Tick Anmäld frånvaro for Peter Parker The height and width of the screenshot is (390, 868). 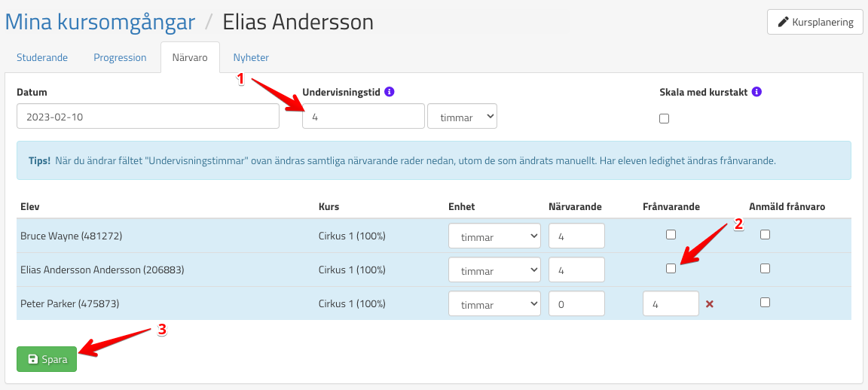765,302
